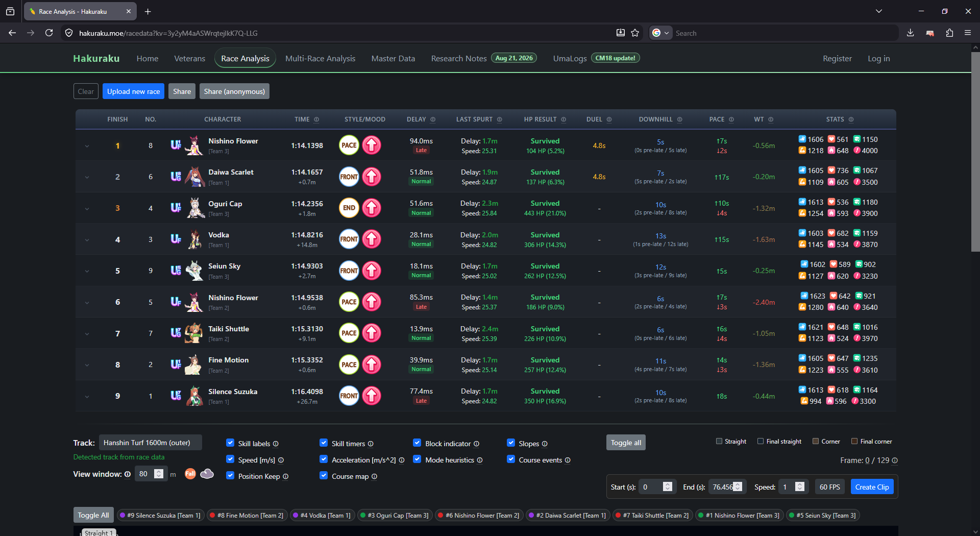The width and height of the screenshot is (980, 536).
Task: Open the browser hamburger application menu
Action: (x=968, y=33)
